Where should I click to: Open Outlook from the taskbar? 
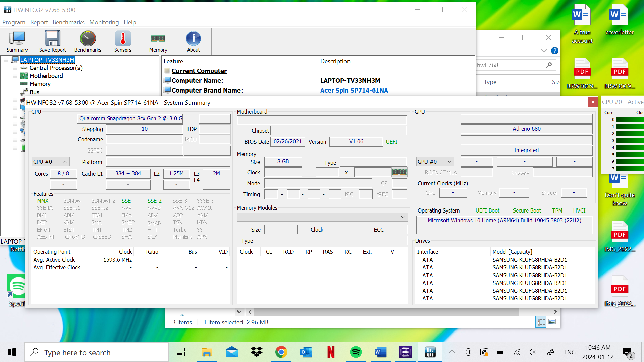[x=306, y=352]
